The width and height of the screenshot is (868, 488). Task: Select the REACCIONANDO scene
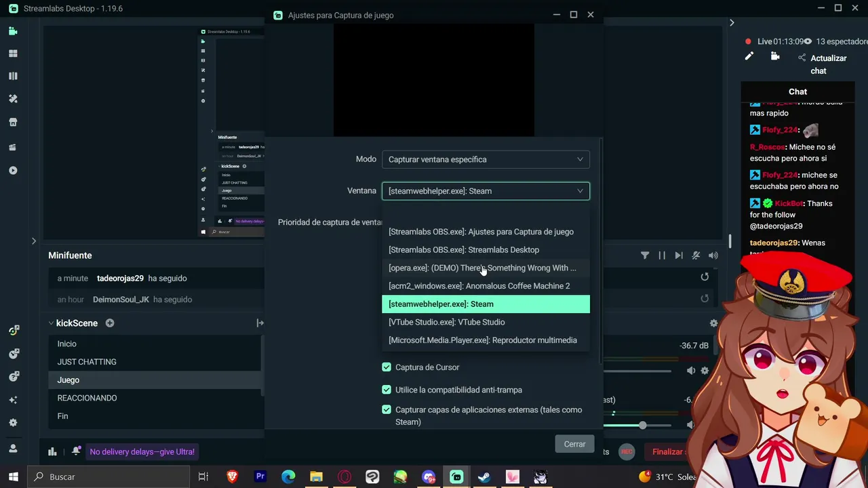155,398
